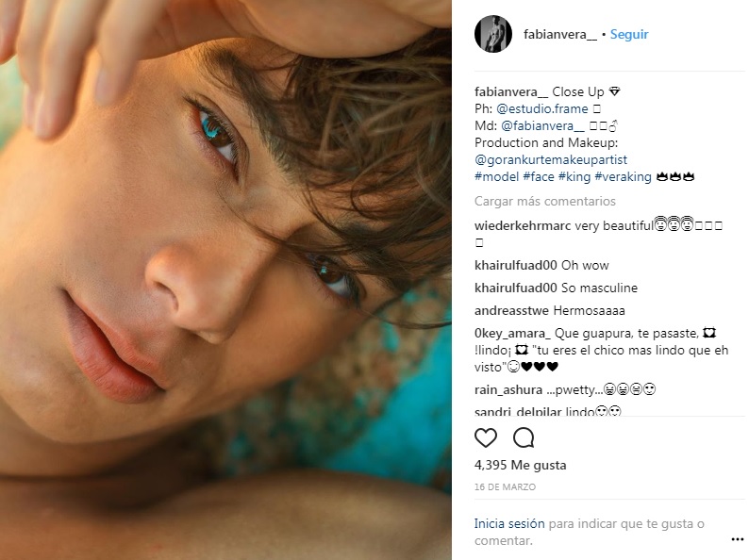Expand Cargar más comentarios
749x560 pixels.
click(545, 202)
